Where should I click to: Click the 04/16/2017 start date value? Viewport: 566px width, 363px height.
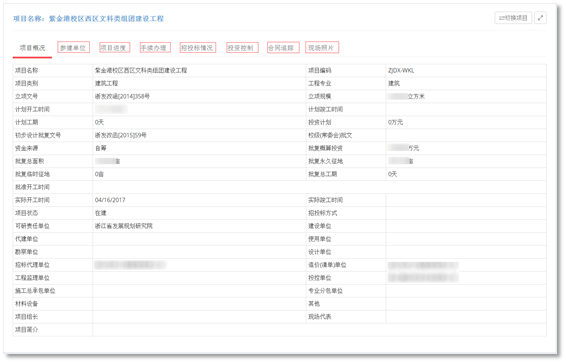coord(110,200)
